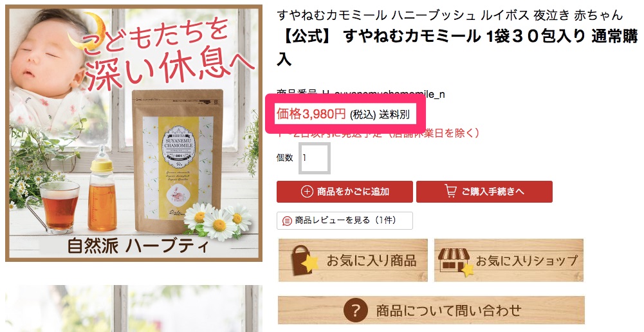Focus the 個数 quantity input box
The width and height of the screenshot is (644, 332).
(x=314, y=158)
